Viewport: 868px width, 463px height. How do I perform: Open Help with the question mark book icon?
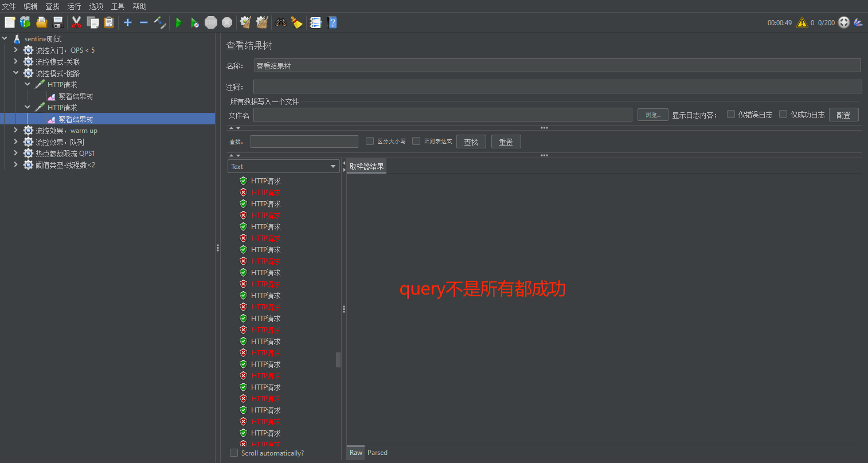332,22
